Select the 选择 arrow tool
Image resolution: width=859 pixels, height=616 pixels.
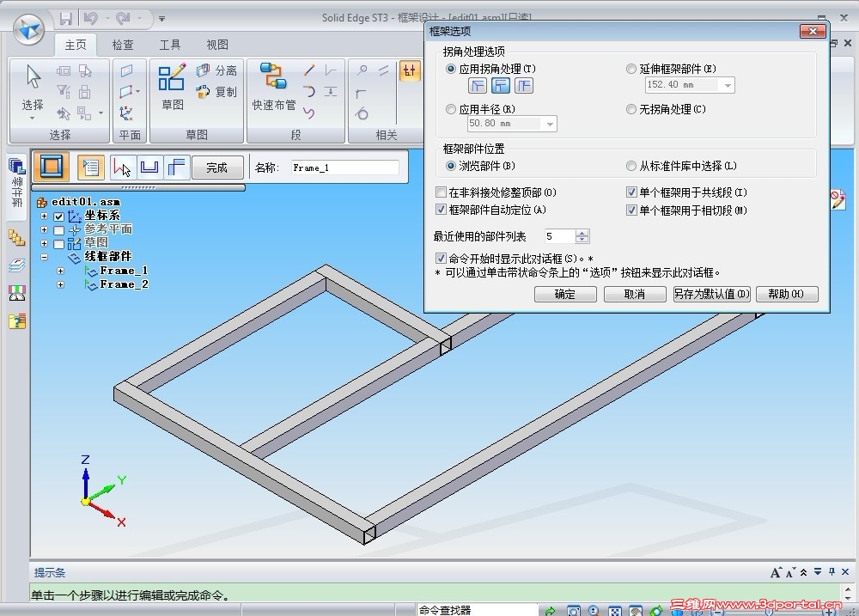33,76
